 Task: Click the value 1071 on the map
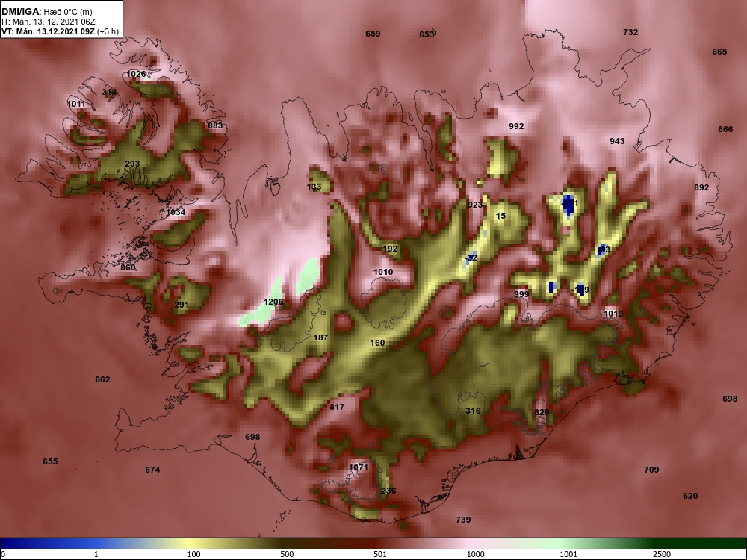click(359, 467)
